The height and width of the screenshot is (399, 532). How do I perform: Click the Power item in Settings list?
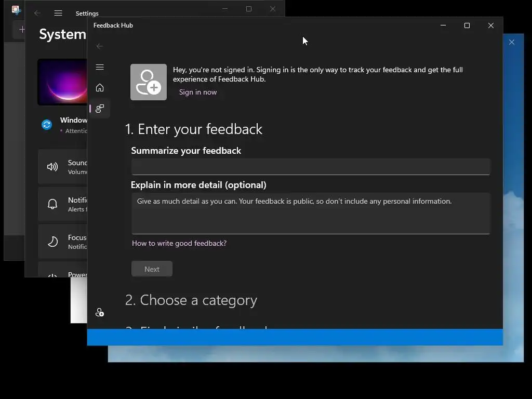tap(63, 270)
